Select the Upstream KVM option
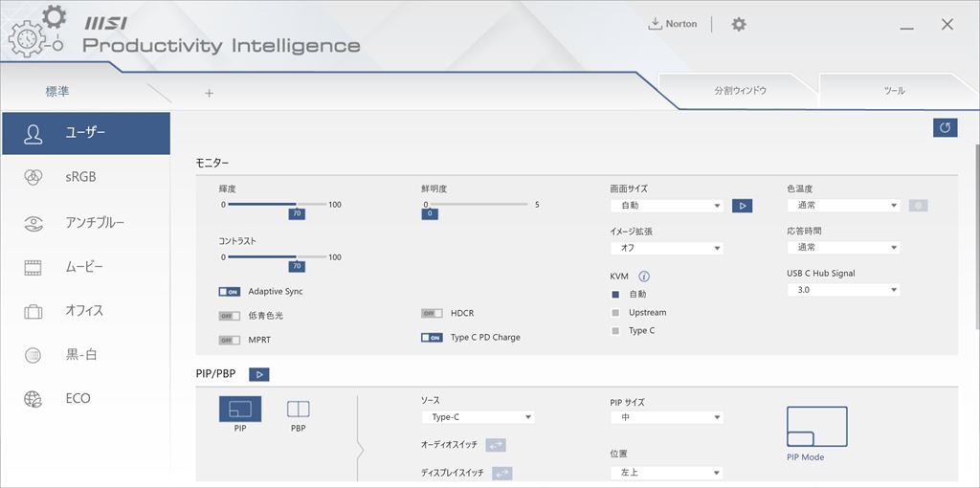The width and height of the screenshot is (980, 488). [x=615, y=313]
